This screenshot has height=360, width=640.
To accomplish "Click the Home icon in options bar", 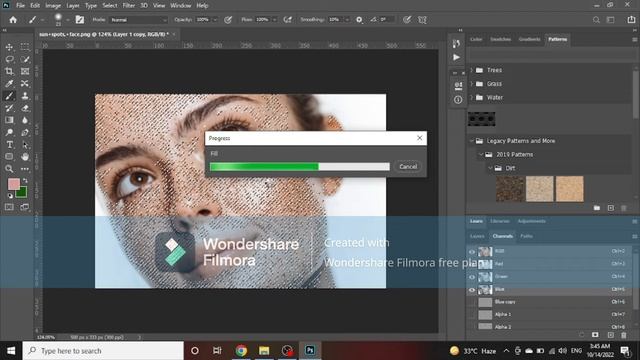I will pyautogui.click(x=13, y=20).
